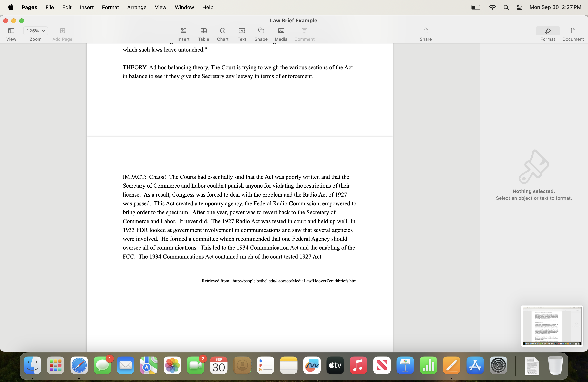The width and height of the screenshot is (588, 382).
Task: Open the Arrange menu
Action: pyautogui.click(x=137, y=7)
